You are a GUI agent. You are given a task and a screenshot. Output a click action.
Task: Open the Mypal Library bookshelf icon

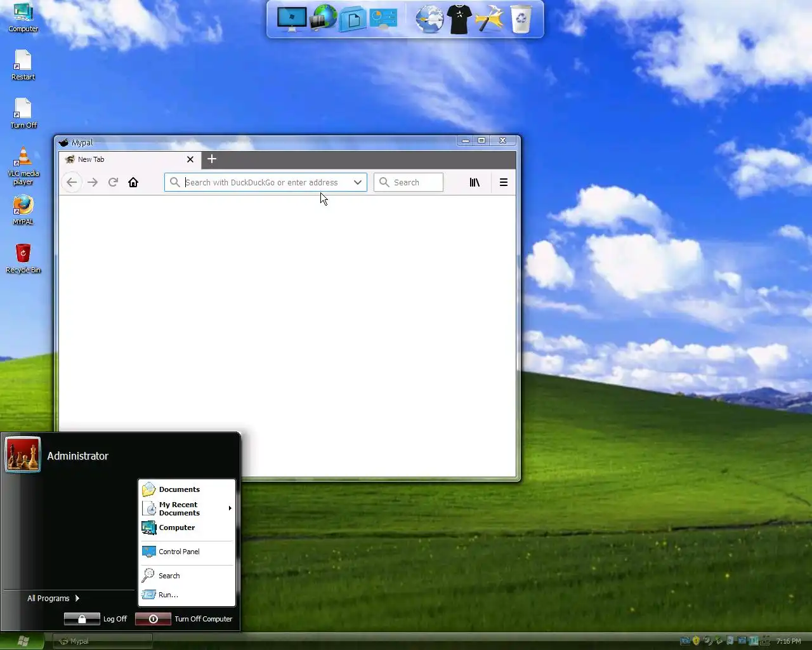click(x=475, y=182)
